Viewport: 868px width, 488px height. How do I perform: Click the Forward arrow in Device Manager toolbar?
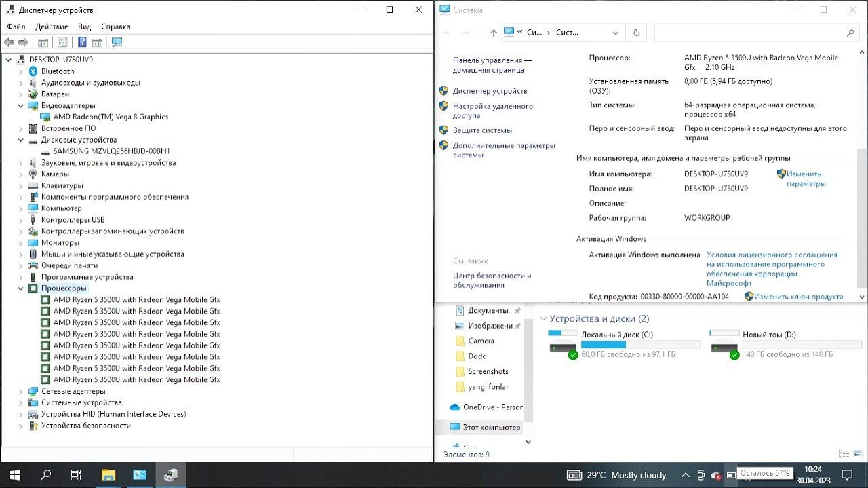pos(23,42)
